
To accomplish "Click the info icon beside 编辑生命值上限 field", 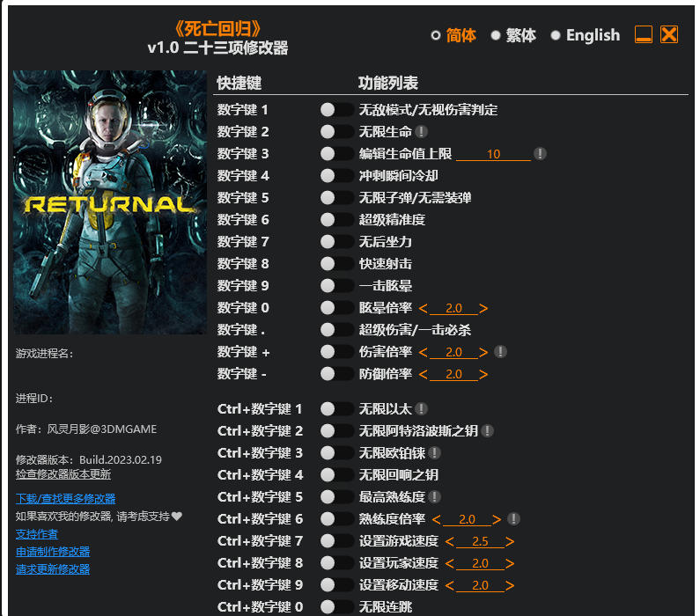I will point(540,153).
